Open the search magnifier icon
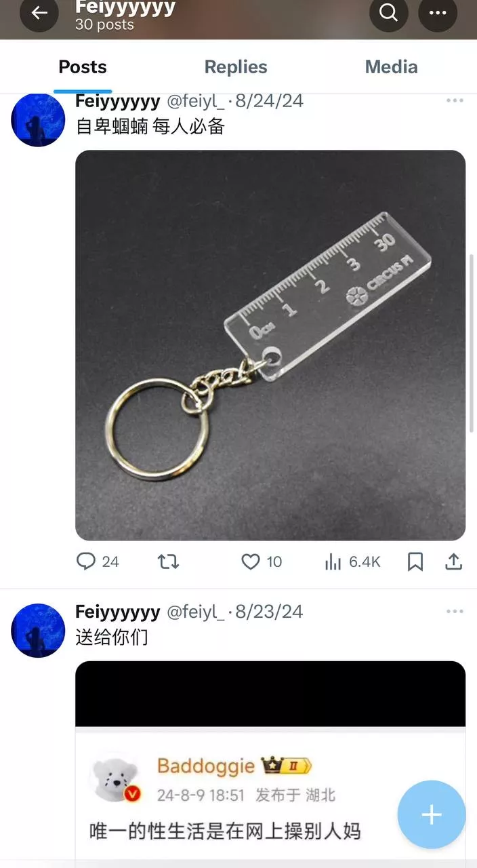This screenshot has height=868, width=477. 389,13
